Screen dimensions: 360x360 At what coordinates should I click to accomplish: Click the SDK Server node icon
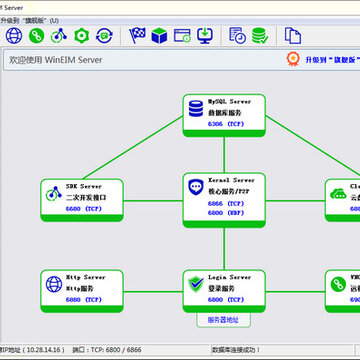(x=54, y=193)
